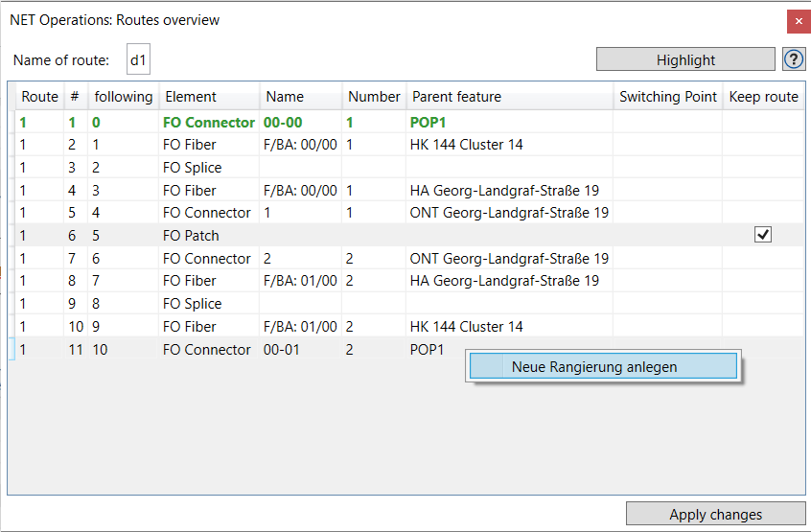This screenshot has width=811, height=532.
Task: Click the Apply changes button
Action: [715, 514]
